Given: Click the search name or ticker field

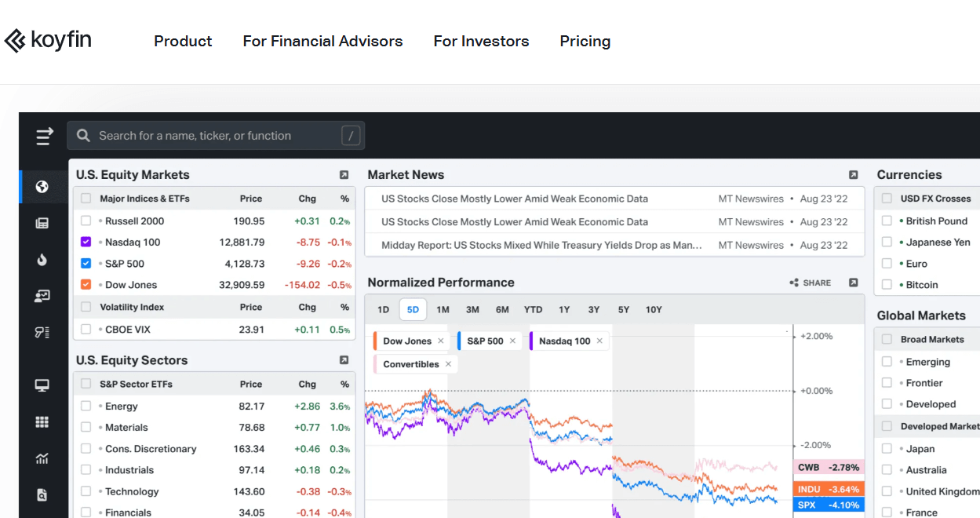Looking at the screenshot, I should point(216,136).
